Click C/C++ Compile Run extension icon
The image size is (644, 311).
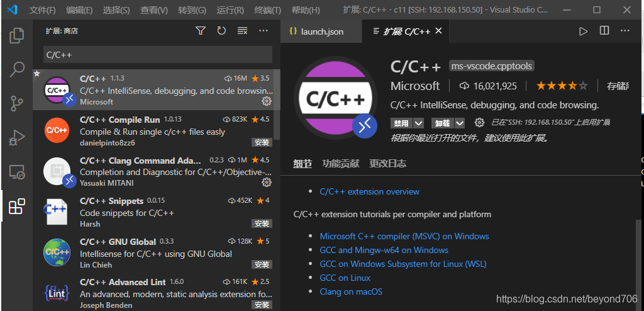[x=56, y=130]
